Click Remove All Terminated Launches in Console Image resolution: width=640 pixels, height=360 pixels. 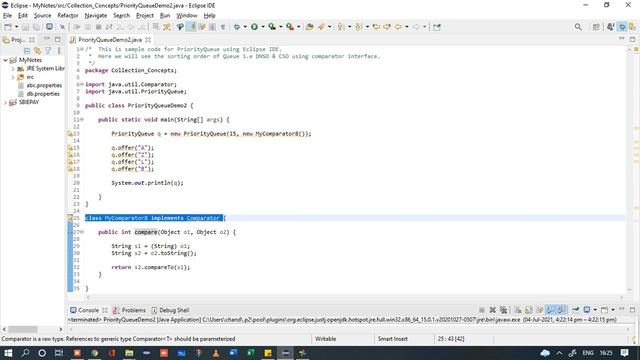point(503,310)
